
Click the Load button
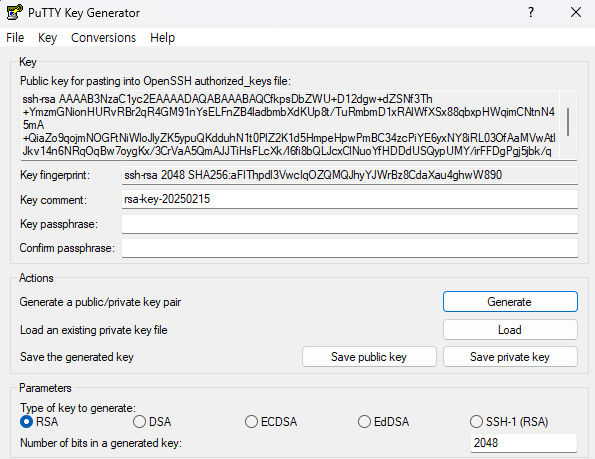[x=510, y=330]
